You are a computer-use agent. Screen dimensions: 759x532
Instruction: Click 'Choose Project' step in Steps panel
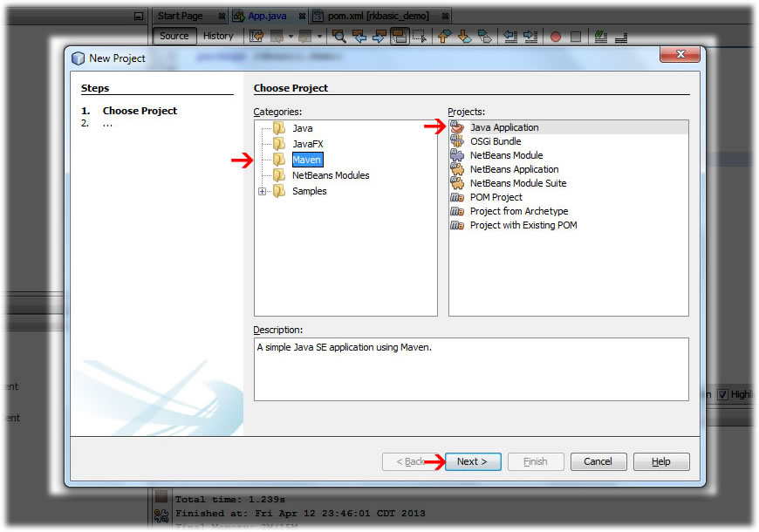[x=140, y=111]
